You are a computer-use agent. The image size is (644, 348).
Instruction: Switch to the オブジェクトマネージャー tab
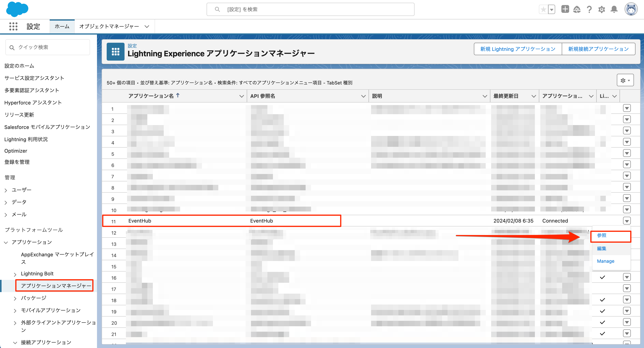pyautogui.click(x=109, y=26)
